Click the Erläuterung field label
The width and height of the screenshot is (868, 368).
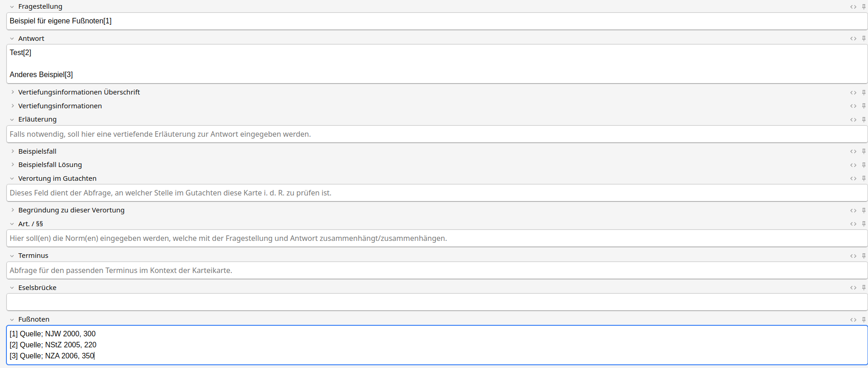point(37,119)
